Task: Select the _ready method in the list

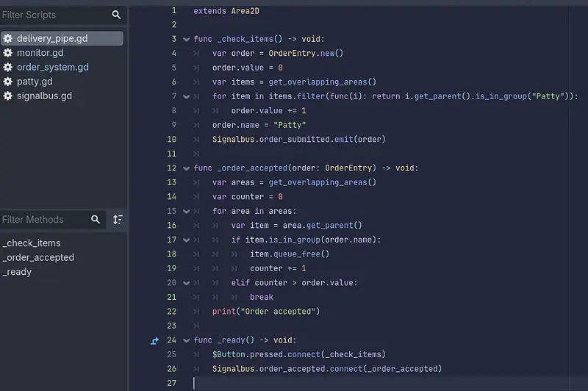Action: tap(17, 272)
